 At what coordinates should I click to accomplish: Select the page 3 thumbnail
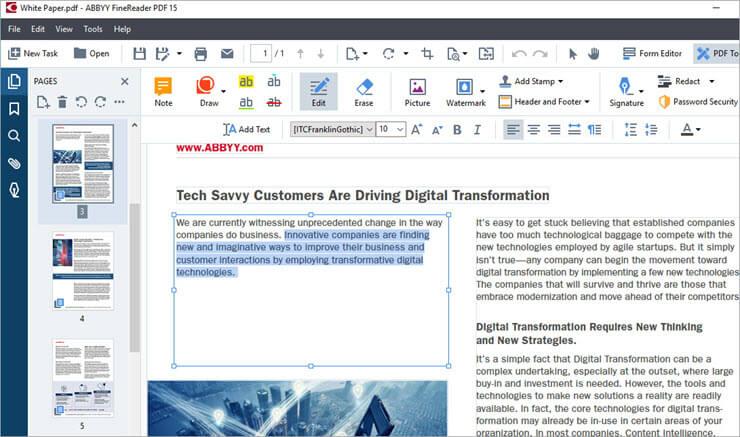[x=83, y=164]
